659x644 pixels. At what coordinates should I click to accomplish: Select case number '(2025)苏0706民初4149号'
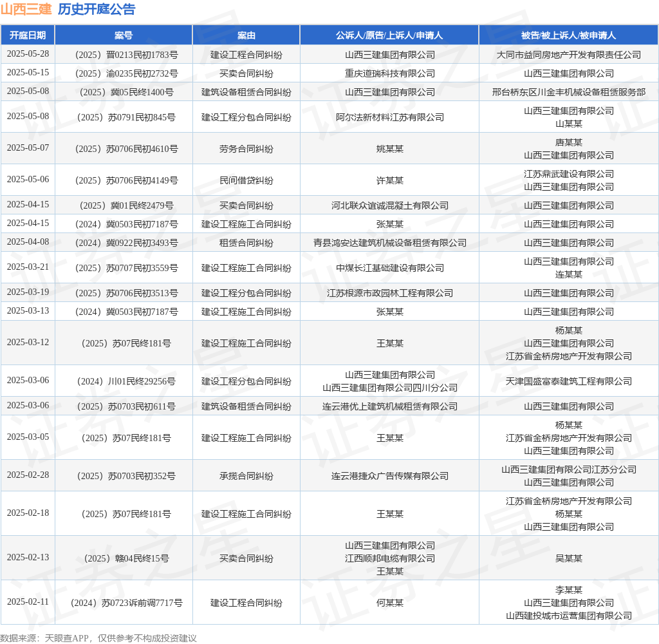[127, 180]
